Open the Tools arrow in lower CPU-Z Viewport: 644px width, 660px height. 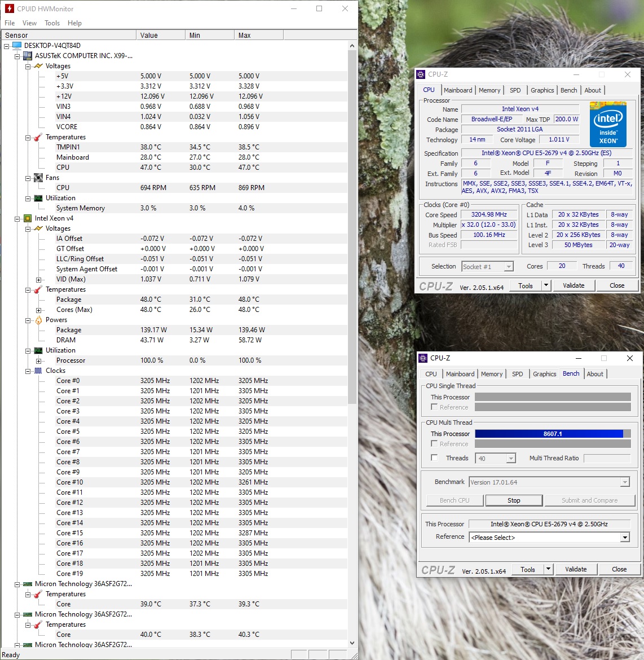548,569
